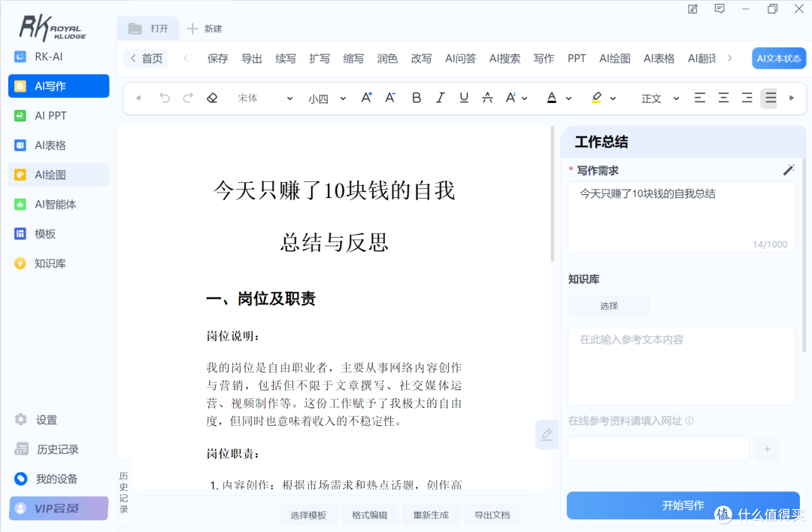Image resolution: width=812 pixels, height=532 pixels.
Task: Toggle italic formatting
Action: tap(440, 98)
